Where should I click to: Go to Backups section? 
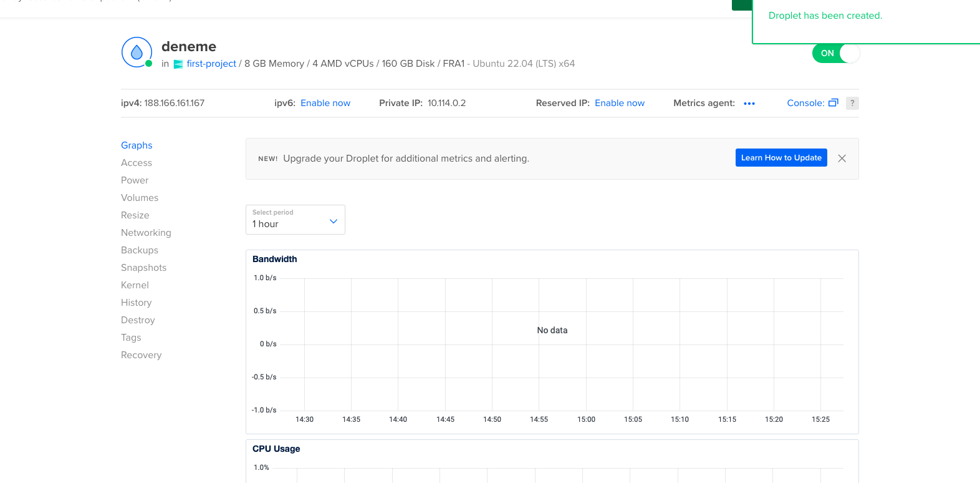(140, 250)
